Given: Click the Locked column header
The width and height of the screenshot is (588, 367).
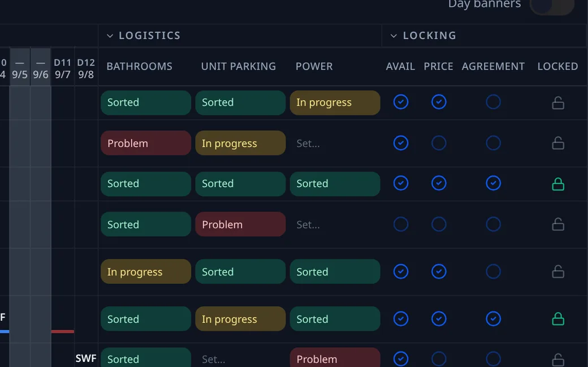Looking at the screenshot, I should tap(557, 66).
